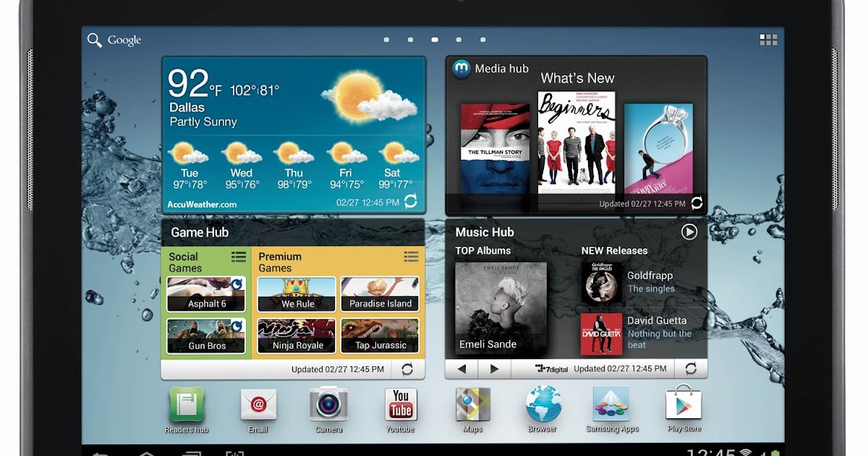Open Social Games tab header
868x456 pixels.
pos(185,262)
